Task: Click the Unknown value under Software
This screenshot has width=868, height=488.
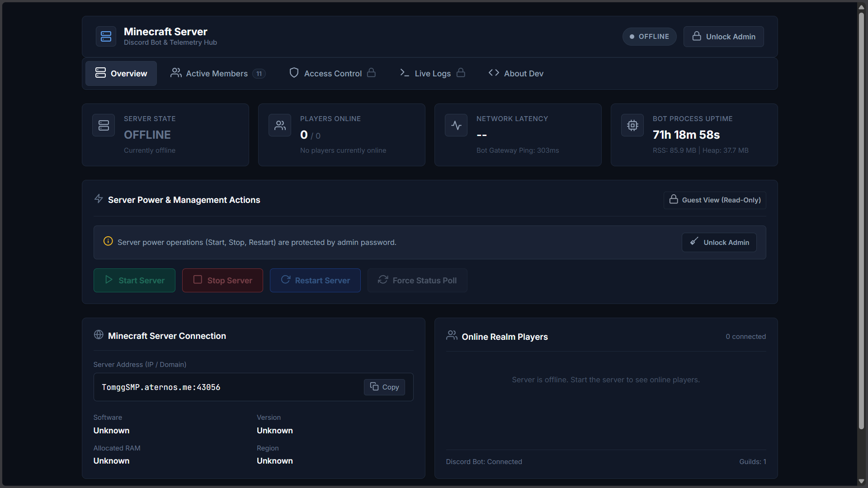Action: [x=111, y=431]
